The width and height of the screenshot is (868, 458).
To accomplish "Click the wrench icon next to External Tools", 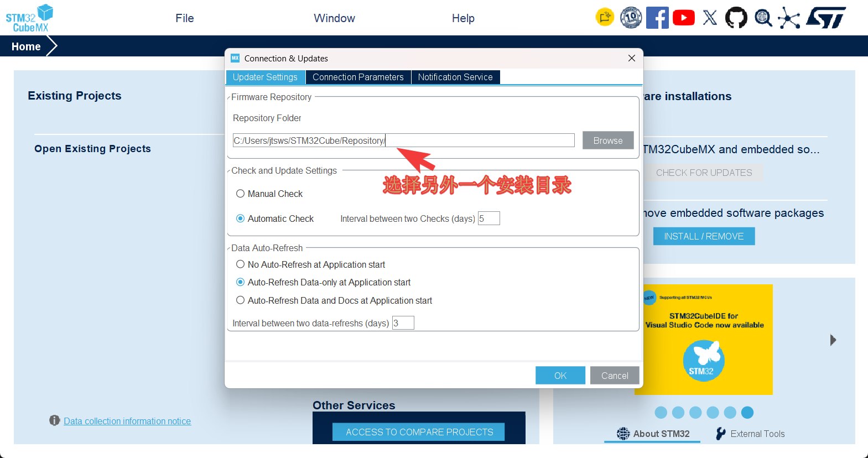I will tap(721, 434).
